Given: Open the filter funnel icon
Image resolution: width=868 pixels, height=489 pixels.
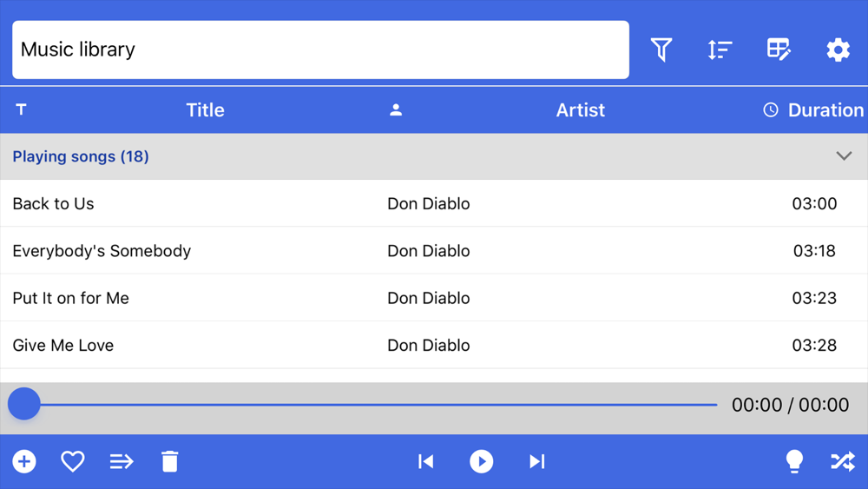Looking at the screenshot, I should [x=661, y=50].
